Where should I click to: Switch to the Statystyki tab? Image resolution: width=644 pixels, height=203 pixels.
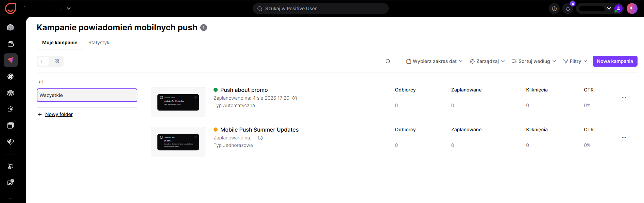(99, 43)
